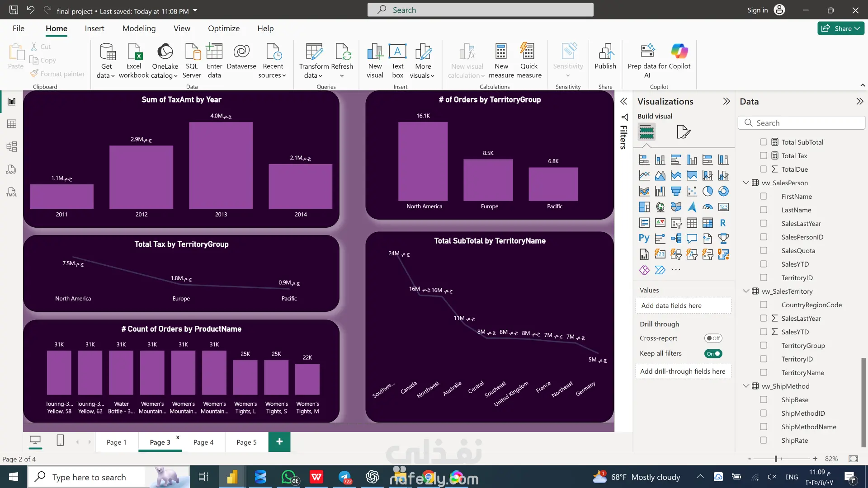Viewport: 868px width, 488px height.
Task: Click the Transform data icon
Action: click(314, 52)
